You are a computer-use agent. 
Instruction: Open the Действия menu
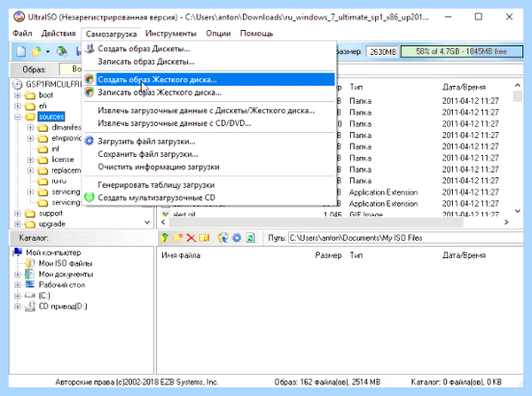59,34
